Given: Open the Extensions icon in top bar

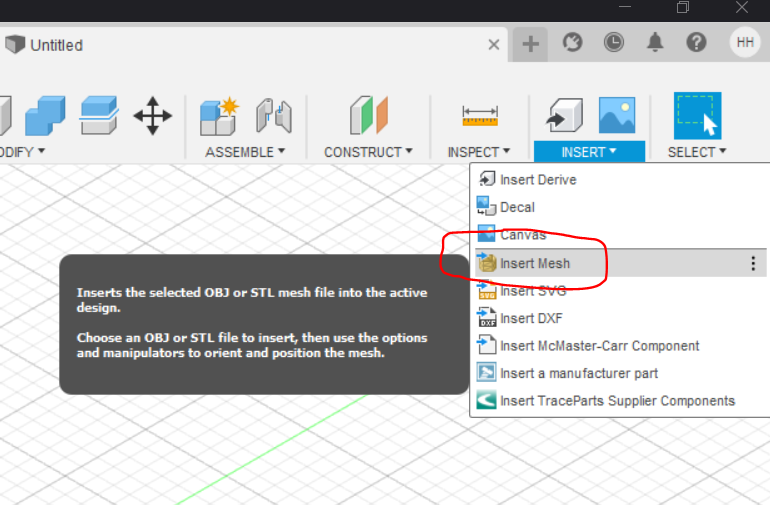Looking at the screenshot, I should 573,43.
